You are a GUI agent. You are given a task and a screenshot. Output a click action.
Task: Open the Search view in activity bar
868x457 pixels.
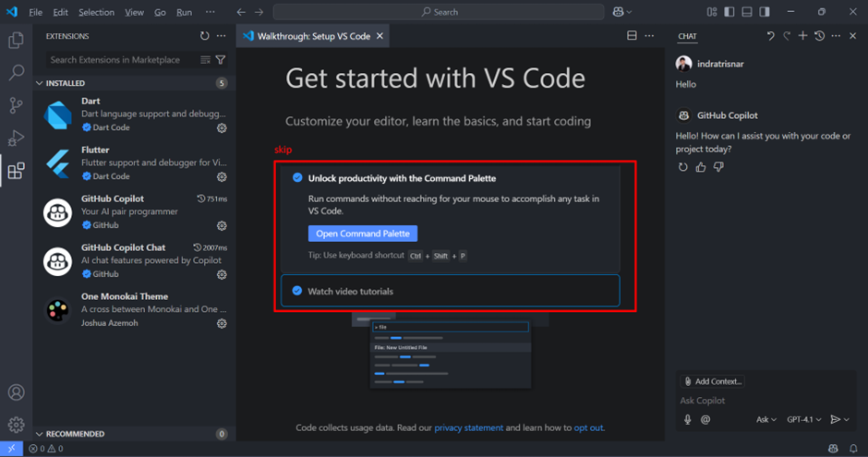click(x=16, y=72)
